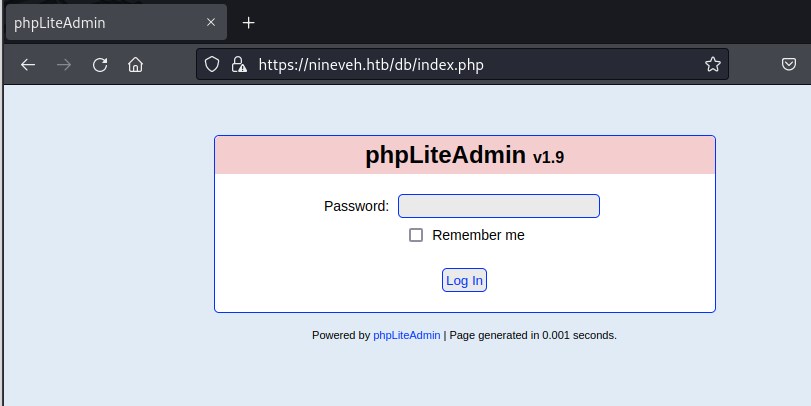Open a new browser tab

click(249, 22)
